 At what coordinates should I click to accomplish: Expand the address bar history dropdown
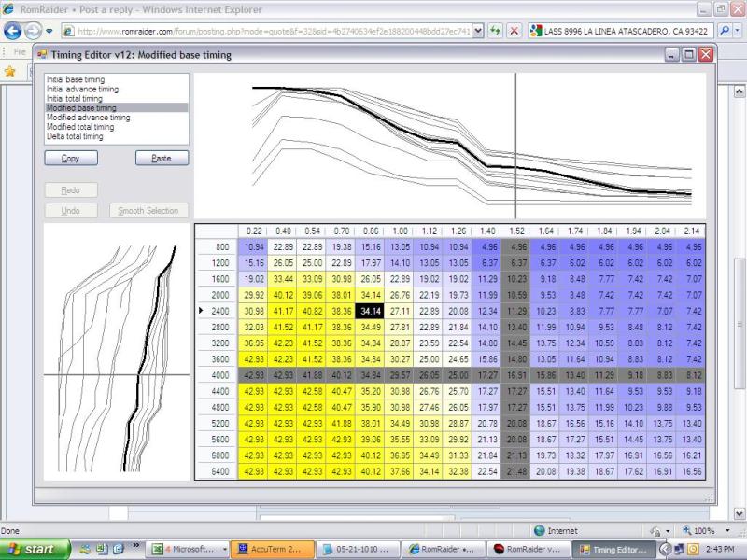pos(479,31)
